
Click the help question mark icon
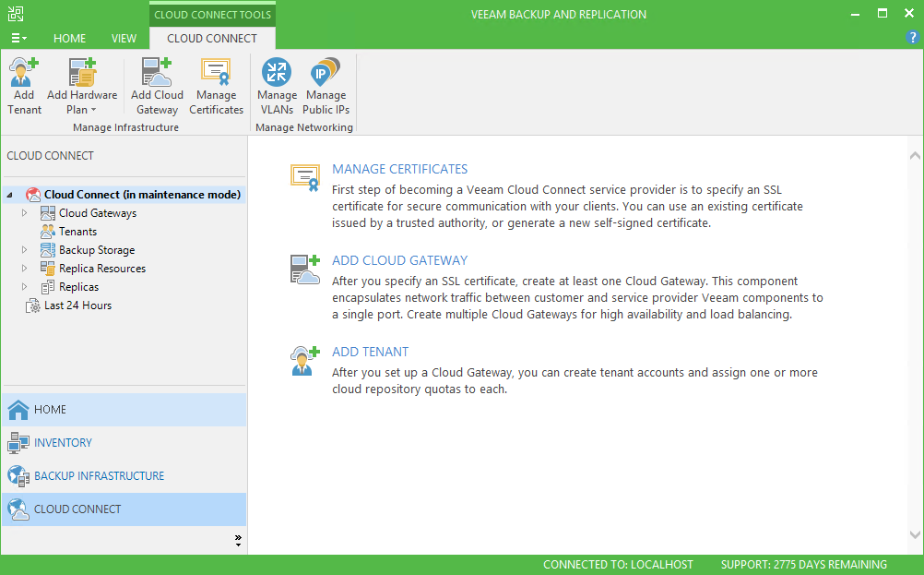pyautogui.click(x=912, y=38)
